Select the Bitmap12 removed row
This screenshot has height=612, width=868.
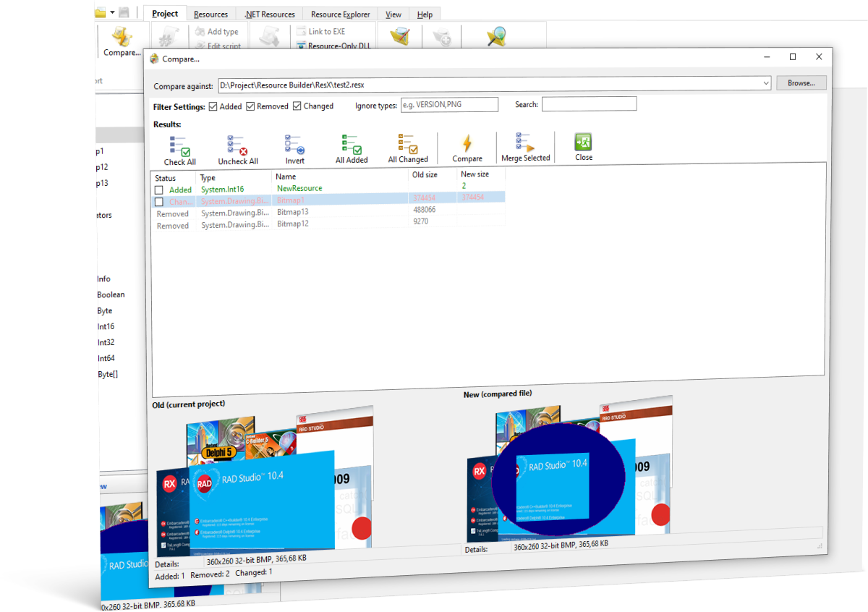point(328,224)
